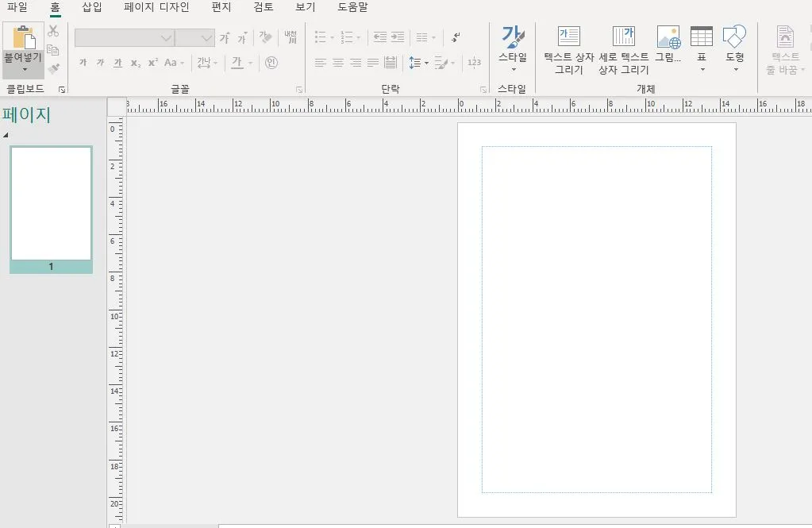The width and height of the screenshot is (812, 528).
Task: Switch to the 보기 tab
Action: (305, 7)
